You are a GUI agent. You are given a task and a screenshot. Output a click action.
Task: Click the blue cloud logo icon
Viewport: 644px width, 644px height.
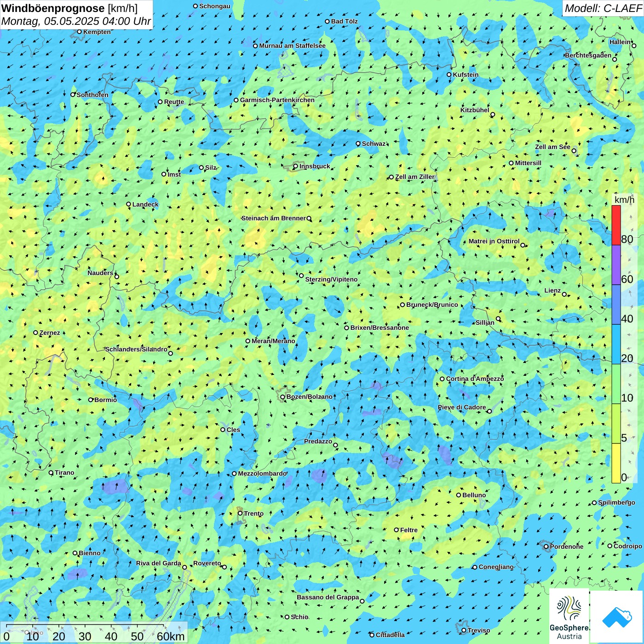616,616
